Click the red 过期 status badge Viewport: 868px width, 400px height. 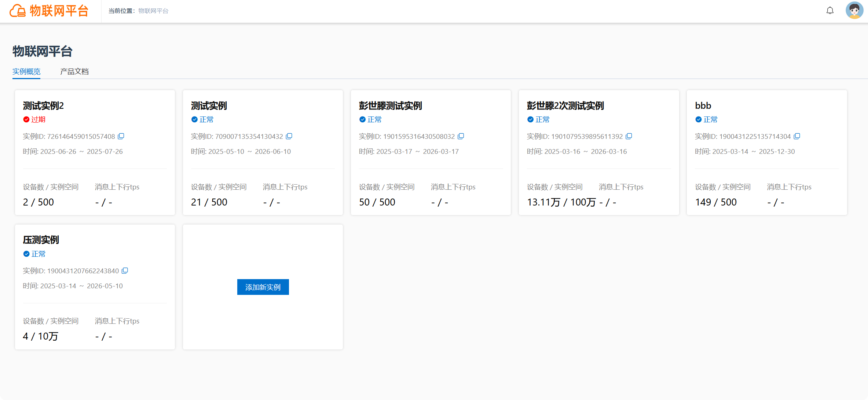34,119
